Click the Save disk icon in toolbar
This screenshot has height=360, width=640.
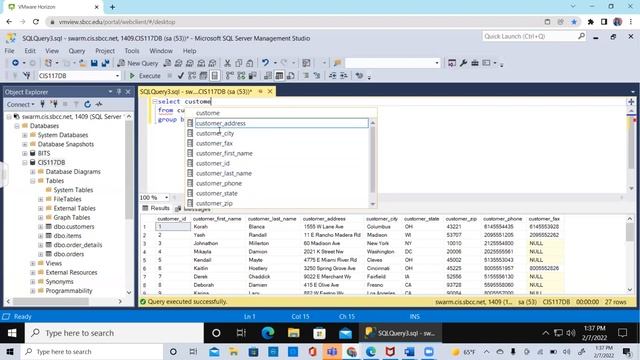coord(94,63)
